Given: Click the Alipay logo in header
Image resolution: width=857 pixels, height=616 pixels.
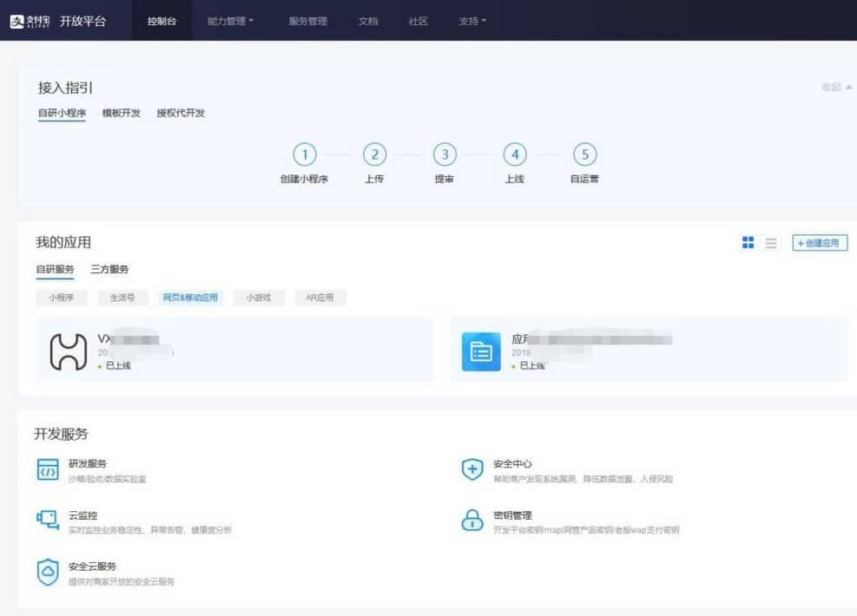Looking at the screenshot, I should [x=30, y=21].
